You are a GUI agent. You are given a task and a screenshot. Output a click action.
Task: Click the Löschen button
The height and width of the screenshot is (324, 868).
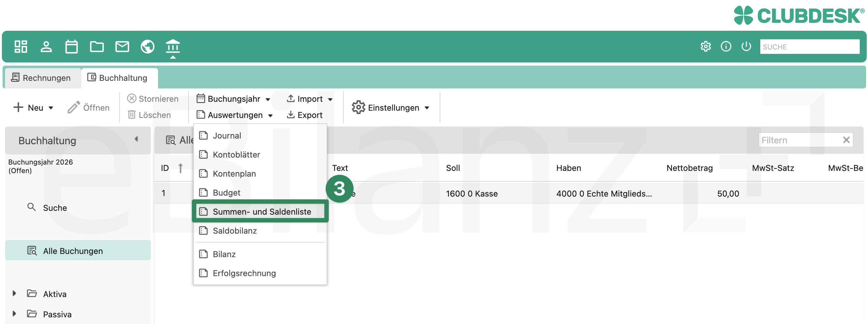tap(149, 115)
